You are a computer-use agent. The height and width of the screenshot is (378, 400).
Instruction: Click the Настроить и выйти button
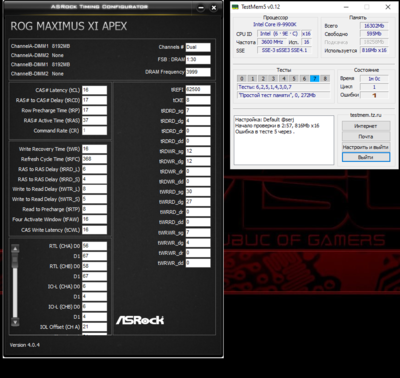click(366, 147)
